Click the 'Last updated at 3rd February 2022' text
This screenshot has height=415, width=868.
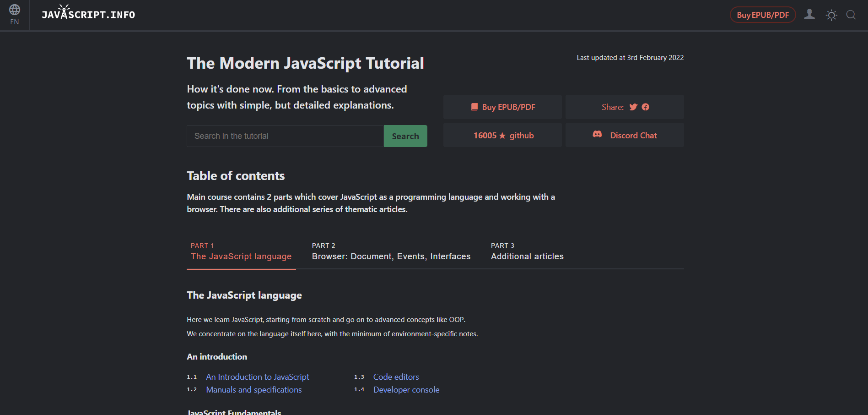pyautogui.click(x=630, y=58)
